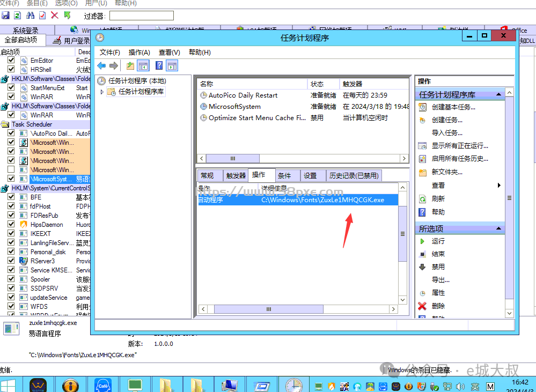Click Display all running tasks (显示所有正在运行) icon
536x392 pixels.
point(422,146)
